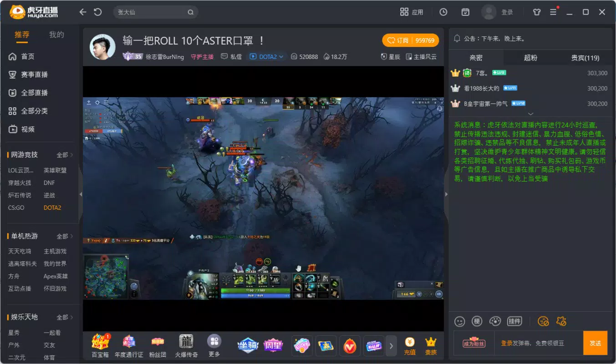
Task: Click 成为粉丝 become fan button
Action: click(x=474, y=343)
